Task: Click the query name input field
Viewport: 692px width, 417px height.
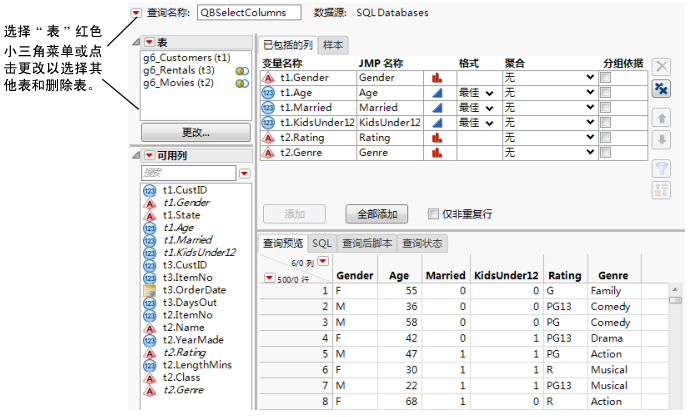Action: coord(249,13)
